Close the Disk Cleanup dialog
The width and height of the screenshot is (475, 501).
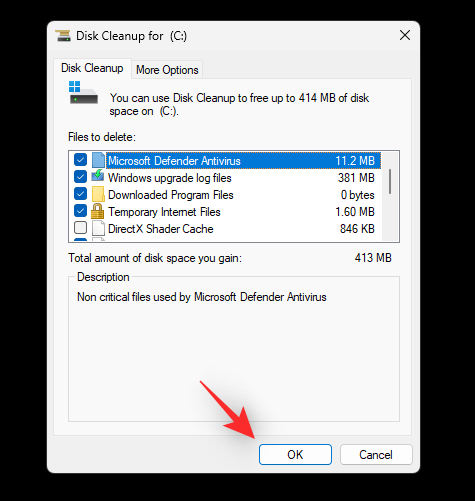tap(405, 35)
